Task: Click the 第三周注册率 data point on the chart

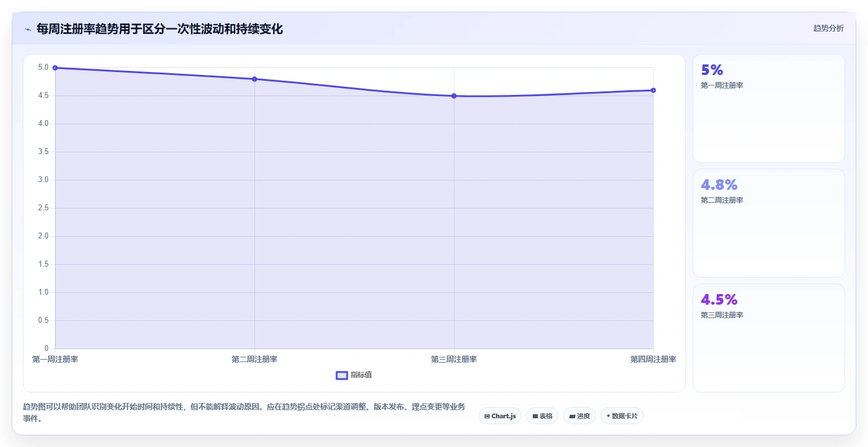Action: click(454, 96)
